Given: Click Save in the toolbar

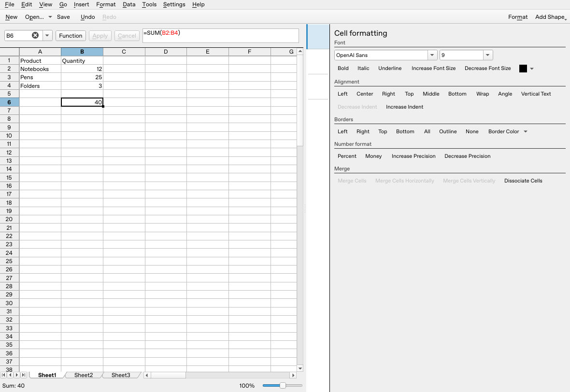Looking at the screenshot, I should click(x=63, y=17).
